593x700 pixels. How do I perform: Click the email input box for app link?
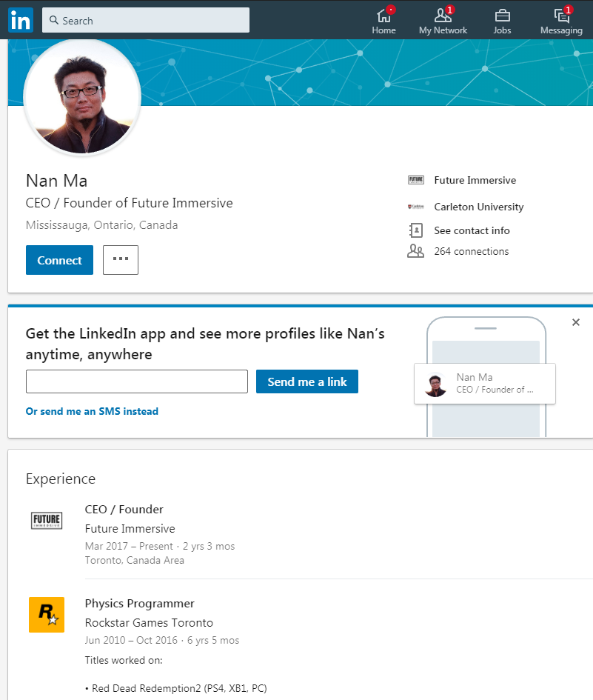(x=137, y=381)
